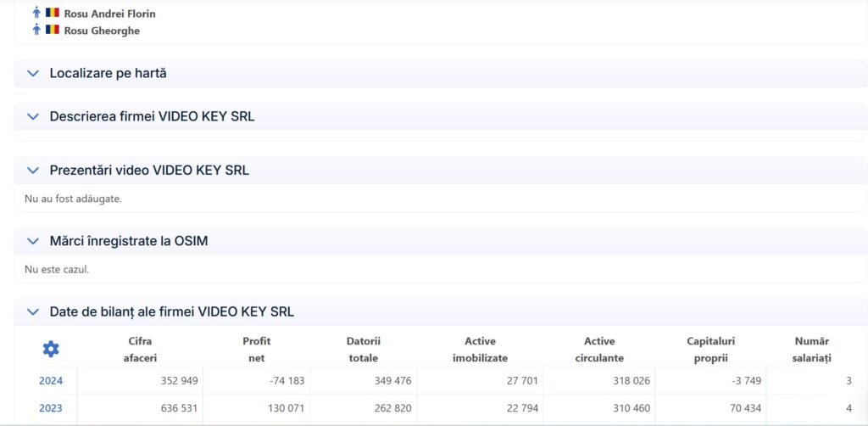Open the Rosu Gheorghe associate link
The image size is (868, 426).
102,31
